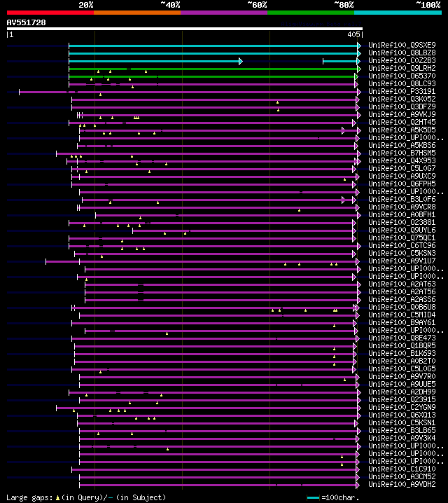Select the UniRef100_C5L0G7 label
Screen dimensions: 448x503
(x=402, y=168)
